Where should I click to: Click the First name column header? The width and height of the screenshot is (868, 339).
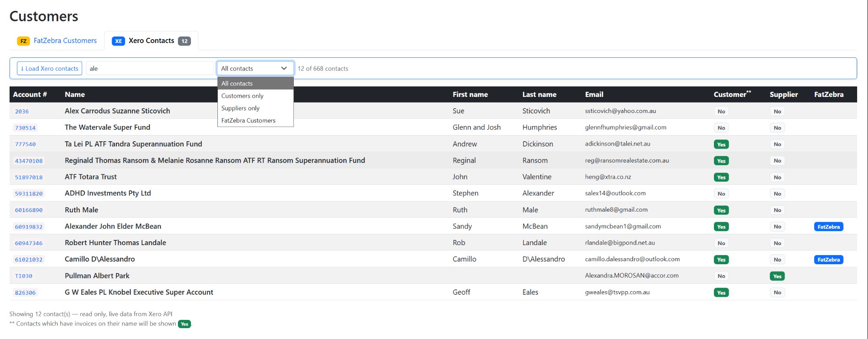pyautogui.click(x=470, y=94)
